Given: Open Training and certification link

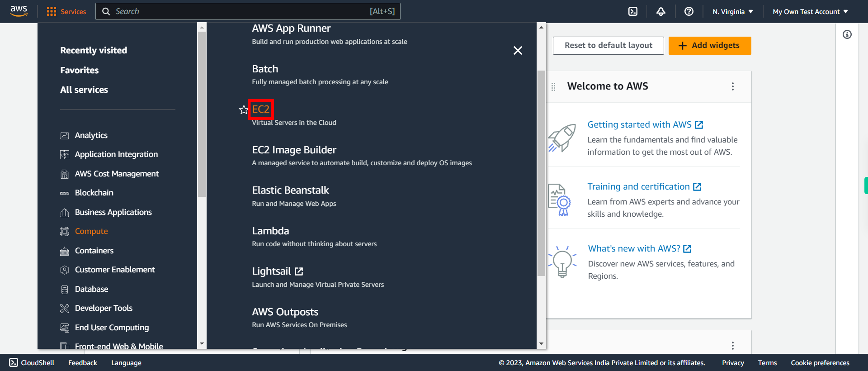Looking at the screenshot, I should point(644,186).
